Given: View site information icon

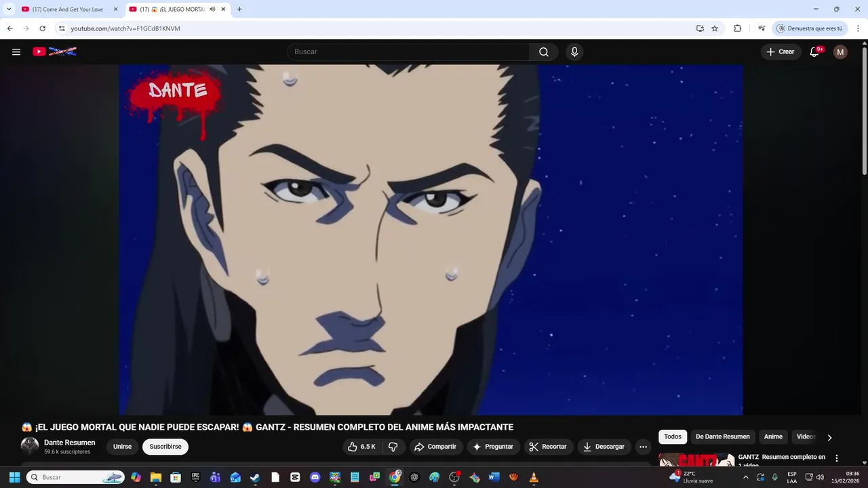Looking at the screenshot, I should [x=62, y=28].
